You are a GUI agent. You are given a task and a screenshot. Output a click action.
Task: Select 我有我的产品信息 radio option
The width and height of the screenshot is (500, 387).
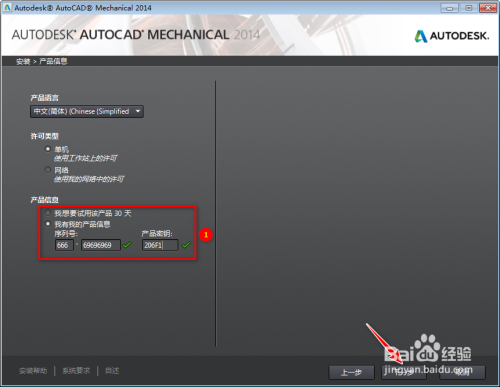tap(48, 224)
